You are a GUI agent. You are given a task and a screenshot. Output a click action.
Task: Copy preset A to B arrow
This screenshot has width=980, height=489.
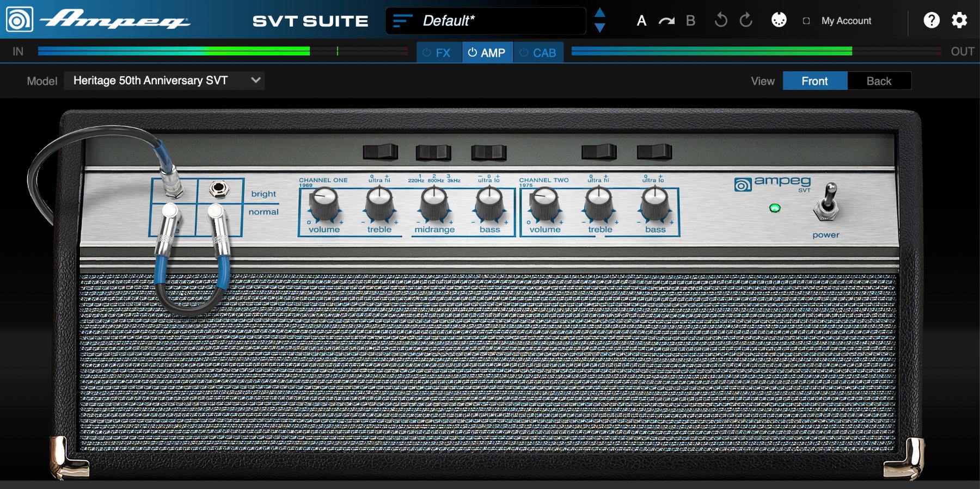coord(666,21)
